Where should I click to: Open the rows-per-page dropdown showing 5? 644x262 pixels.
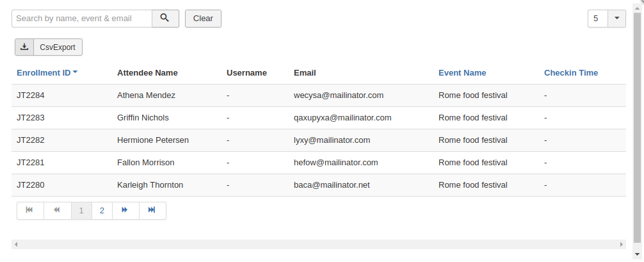click(x=597, y=19)
